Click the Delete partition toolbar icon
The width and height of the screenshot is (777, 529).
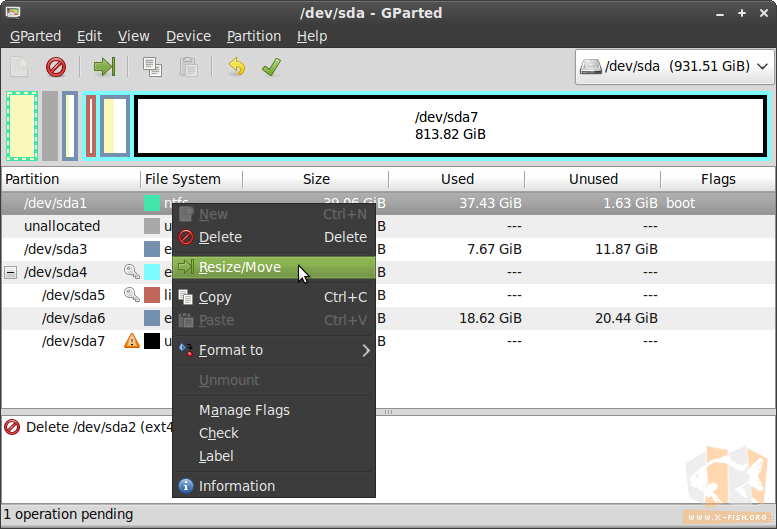56,67
